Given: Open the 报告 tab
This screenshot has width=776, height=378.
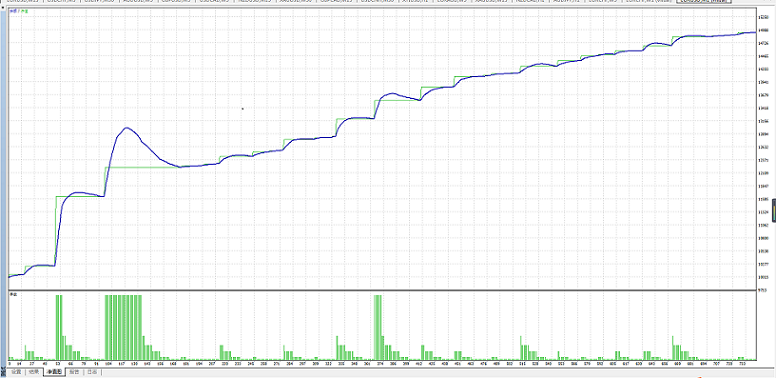Looking at the screenshot, I should point(74,372).
